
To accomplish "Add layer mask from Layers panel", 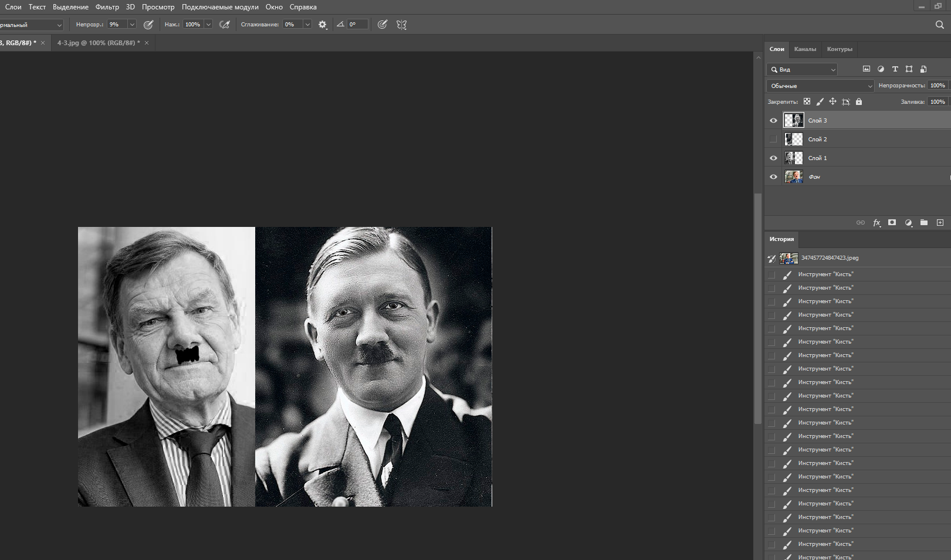I will click(x=892, y=223).
